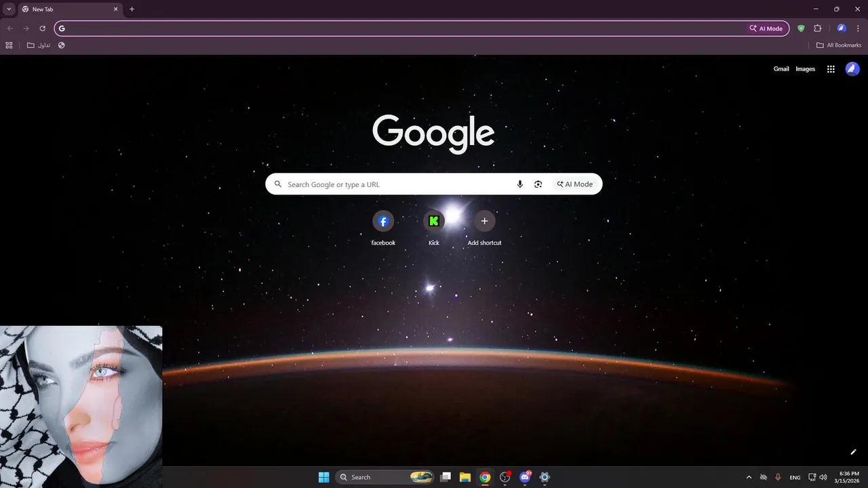Open the facebook shortcut
This screenshot has width=868, height=488.
(x=383, y=228)
